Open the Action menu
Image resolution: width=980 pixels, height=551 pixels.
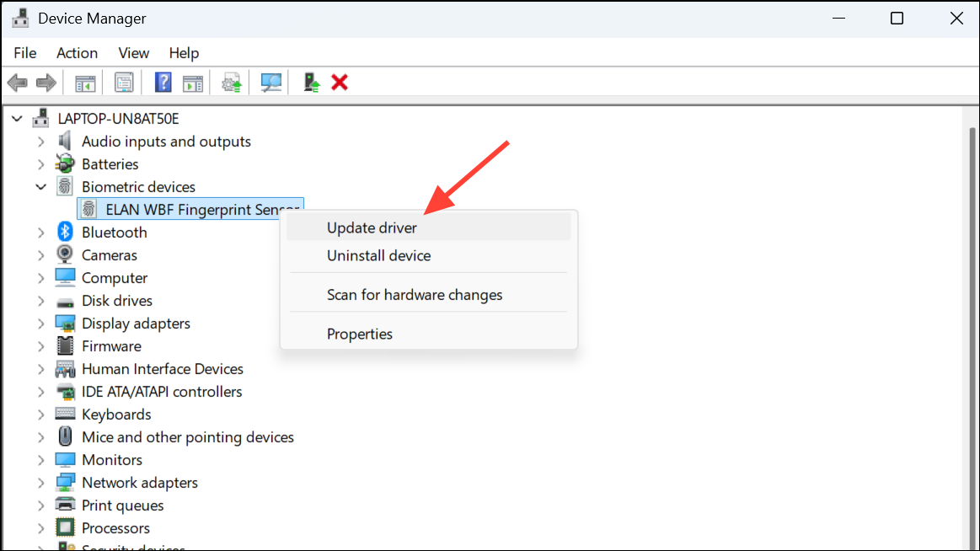click(77, 52)
